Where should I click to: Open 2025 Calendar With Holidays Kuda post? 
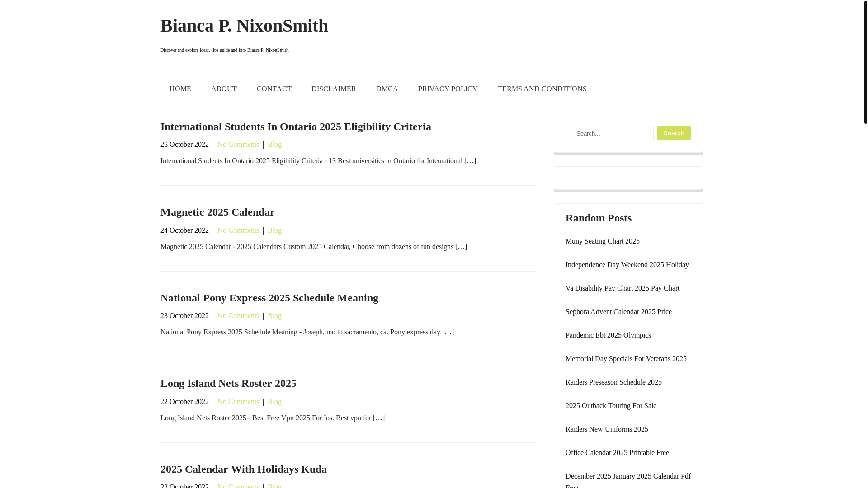click(x=244, y=469)
